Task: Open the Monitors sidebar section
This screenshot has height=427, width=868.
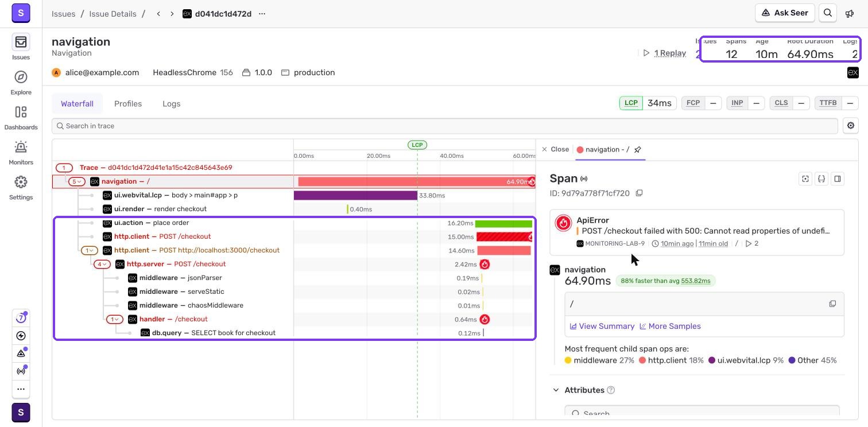Action: [x=21, y=152]
